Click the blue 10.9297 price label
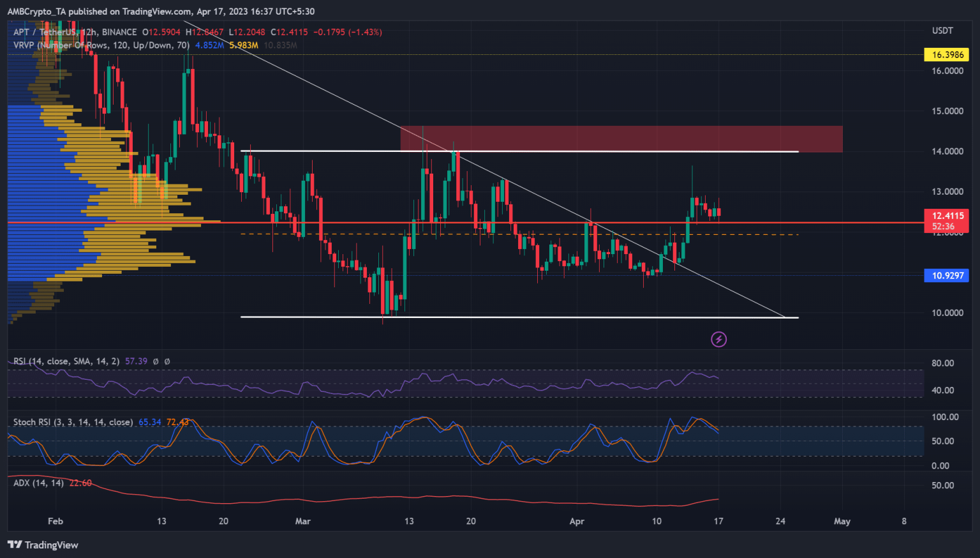 [x=946, y=275]
